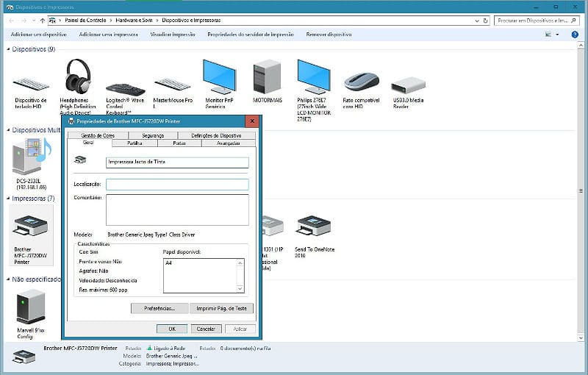Click Remover dispositivo

(x=329, y=35)
